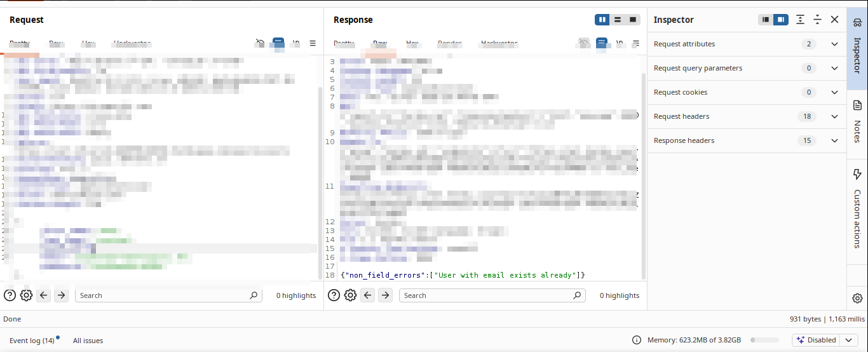Switch to side-by-side request/response layout
This screenshot has width=868, height=352.
click(x=602, y=20)
